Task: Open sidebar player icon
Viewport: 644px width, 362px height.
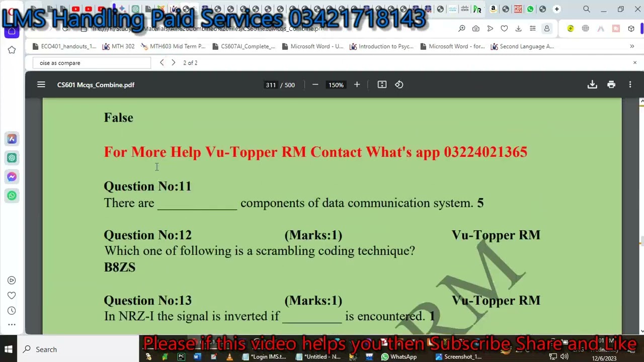Action: [12, 281]
